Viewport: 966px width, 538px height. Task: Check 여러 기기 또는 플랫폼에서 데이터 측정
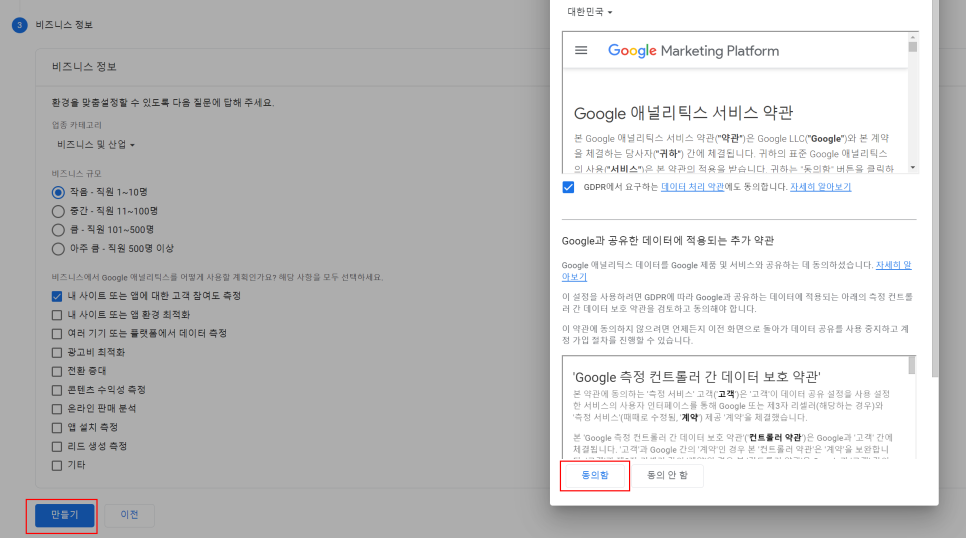point(57,334)
